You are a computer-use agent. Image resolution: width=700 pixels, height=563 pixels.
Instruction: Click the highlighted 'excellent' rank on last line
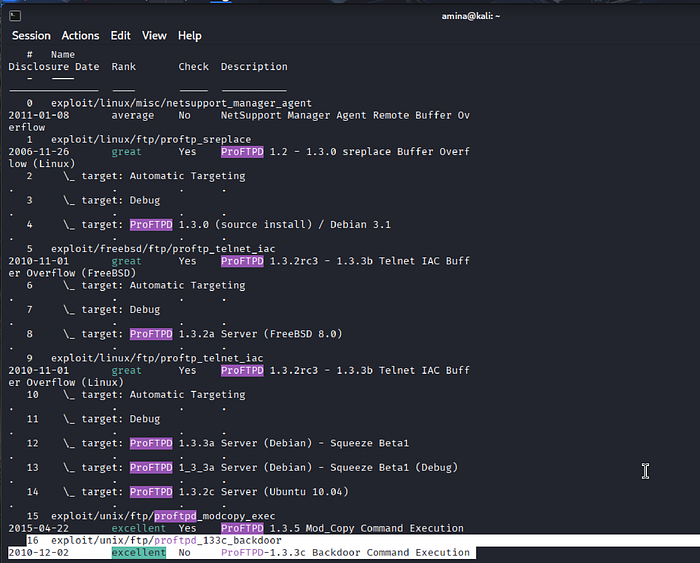point(138,552)
